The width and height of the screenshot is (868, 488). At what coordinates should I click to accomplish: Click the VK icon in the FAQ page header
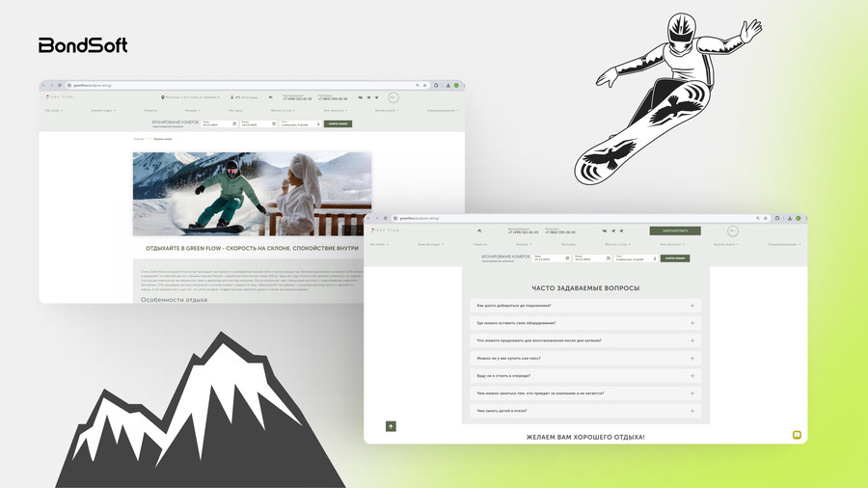pyautogui.click(x=605, y=231)
